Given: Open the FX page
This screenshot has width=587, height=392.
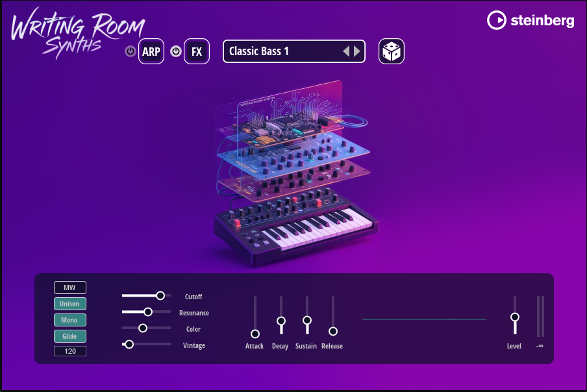Looking at the screenshot, I should pyautogui.click(x=197, y=51).
